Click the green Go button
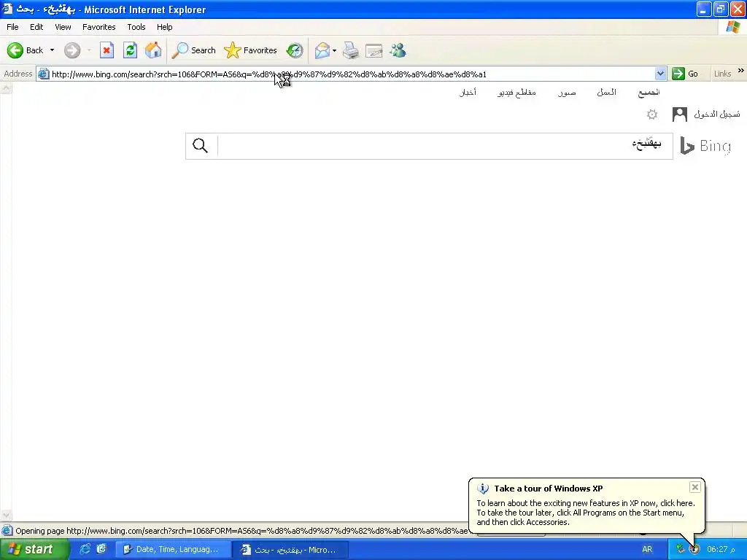This screenshot has height=560, width=747. [x=685, y=74]
